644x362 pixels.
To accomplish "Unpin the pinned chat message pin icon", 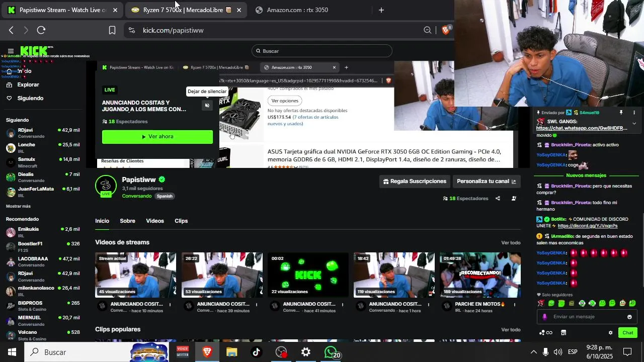I will click(x=621, y=113).
